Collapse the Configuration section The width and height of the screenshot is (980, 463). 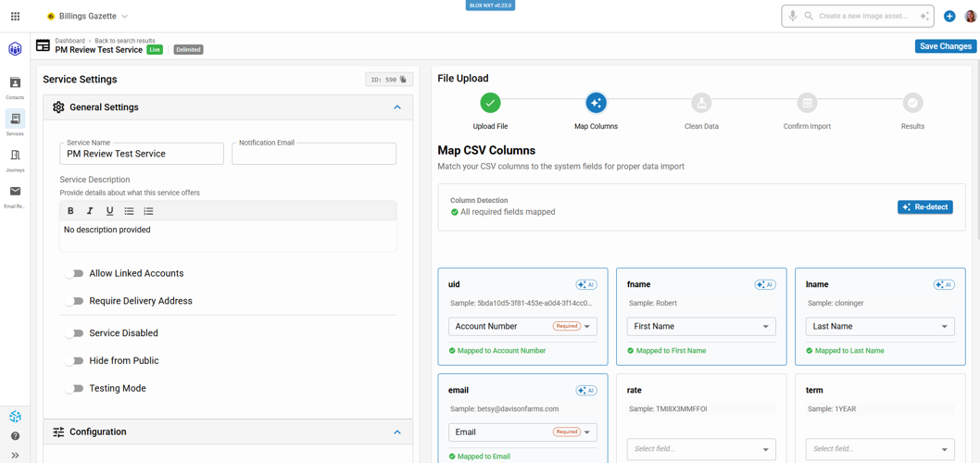[x=396, y=432]
